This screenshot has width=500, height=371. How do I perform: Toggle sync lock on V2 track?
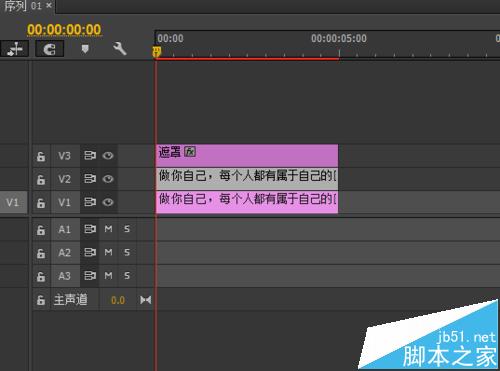click(x=90, y=179)
